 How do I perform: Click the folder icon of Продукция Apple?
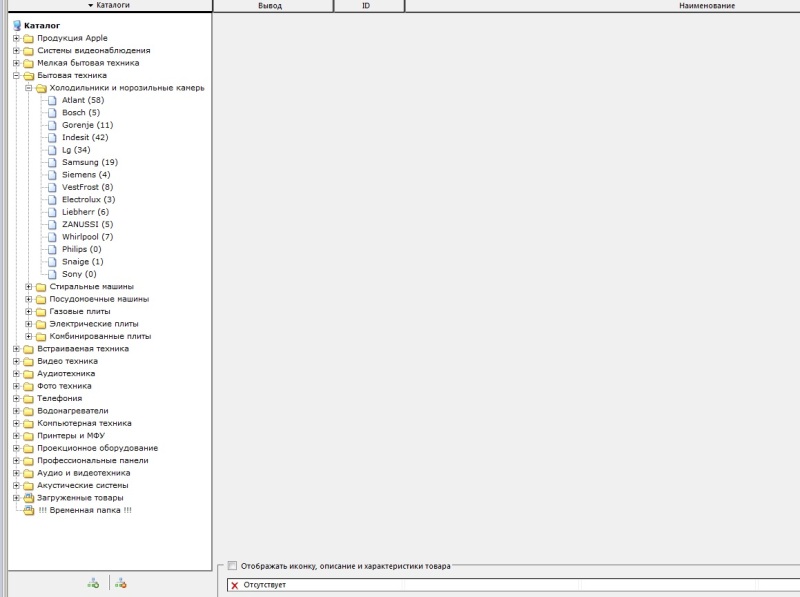[29, 38]
